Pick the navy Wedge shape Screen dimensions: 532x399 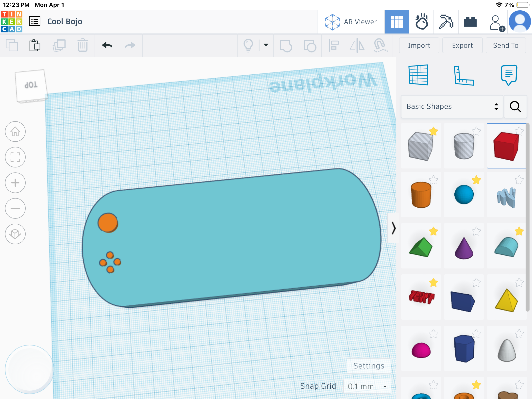[463, 301]
